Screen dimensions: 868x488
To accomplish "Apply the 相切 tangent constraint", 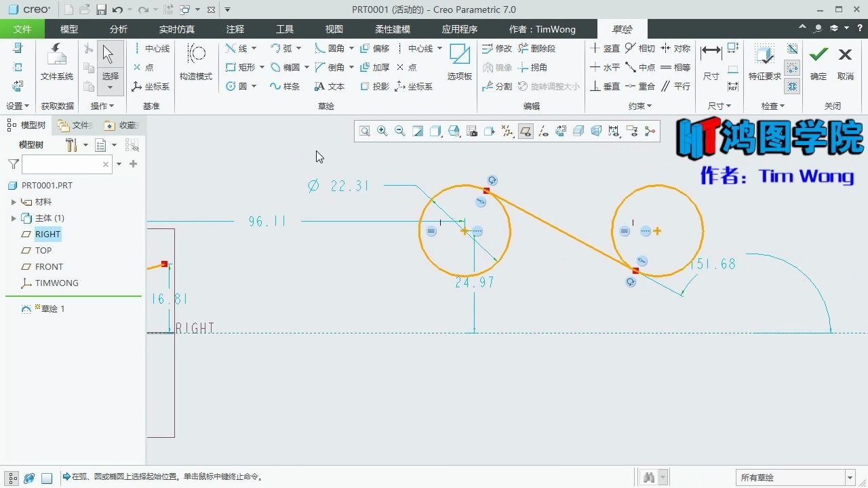I will point(640,48).
